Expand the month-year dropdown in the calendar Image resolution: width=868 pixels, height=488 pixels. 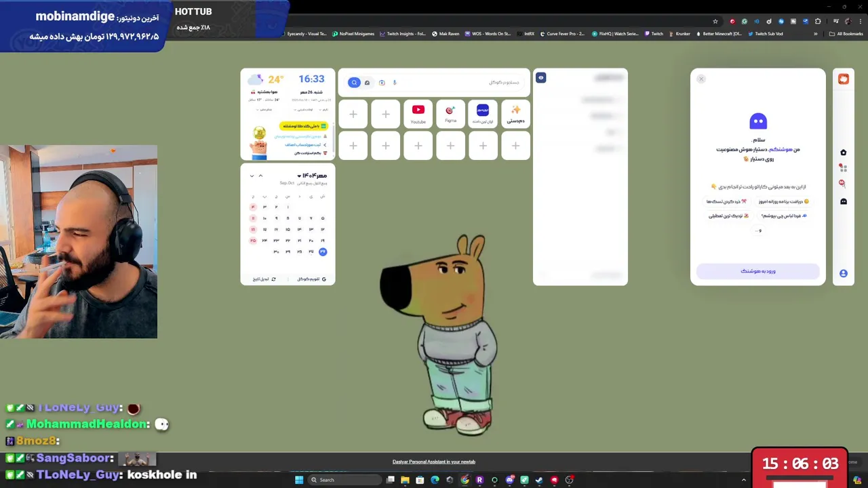click(311, 176)
